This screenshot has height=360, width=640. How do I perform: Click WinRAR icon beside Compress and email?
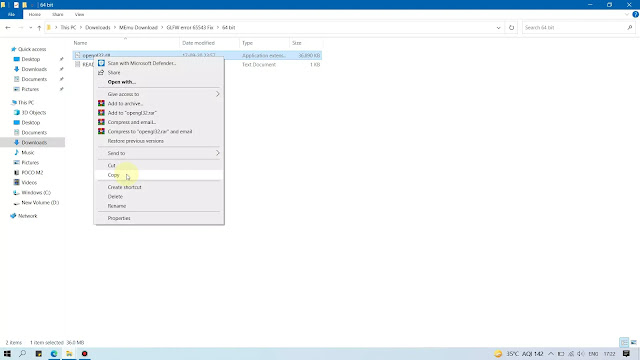click(101, 122)
